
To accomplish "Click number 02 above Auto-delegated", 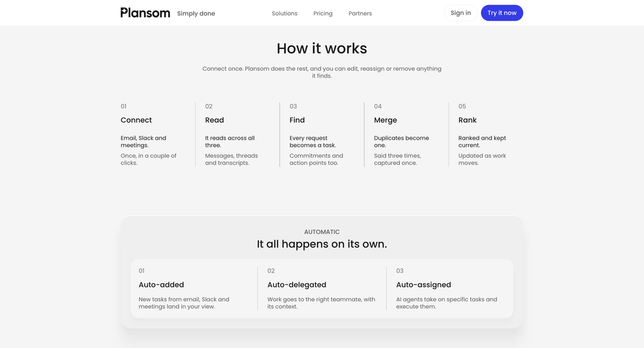I will point(270,271).
